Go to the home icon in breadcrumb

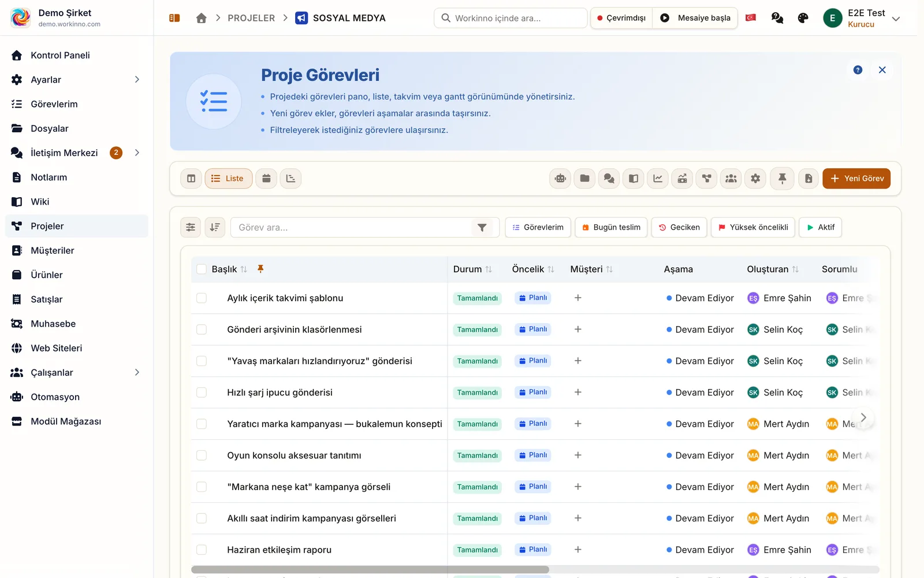tap(202, 18)
